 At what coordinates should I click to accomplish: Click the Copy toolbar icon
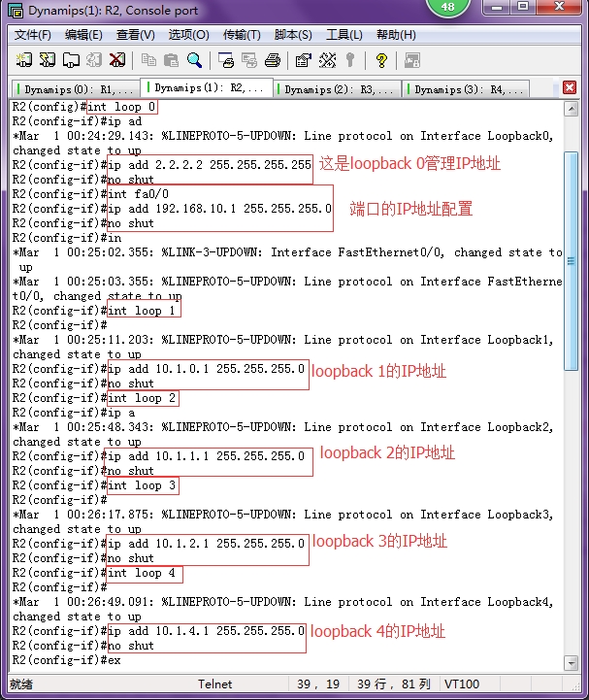pyautogui.click(x=148, y=60)
